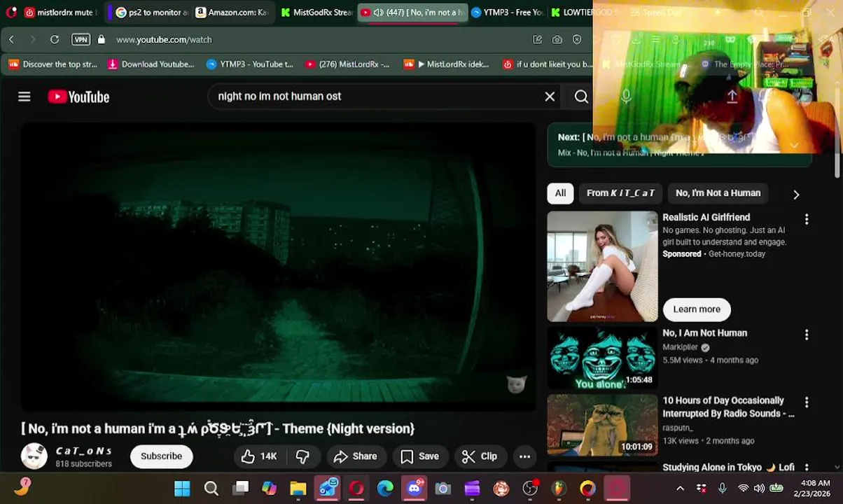Open the more actions three-dot menu below the video
843x504 pixels.
tap(524, 456)
